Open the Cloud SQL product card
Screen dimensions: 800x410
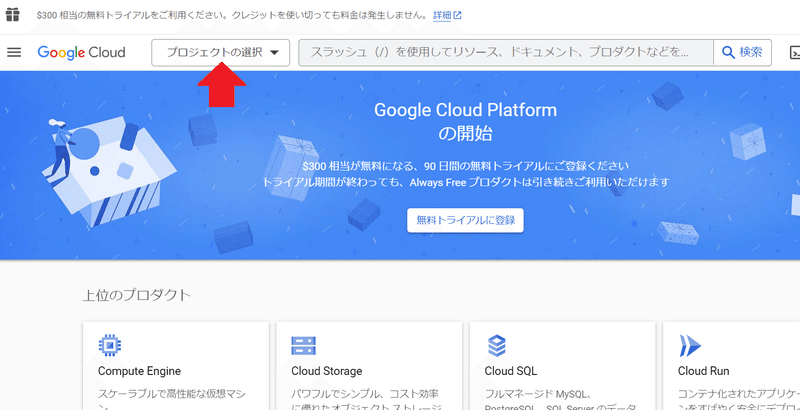click(562, 366)
